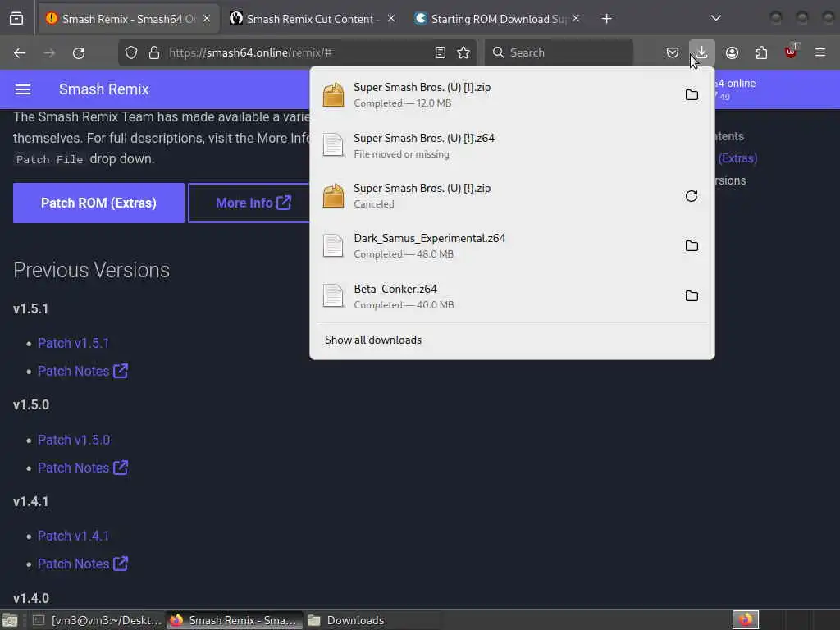Close downloads panel via toolbar download icon

702,52
